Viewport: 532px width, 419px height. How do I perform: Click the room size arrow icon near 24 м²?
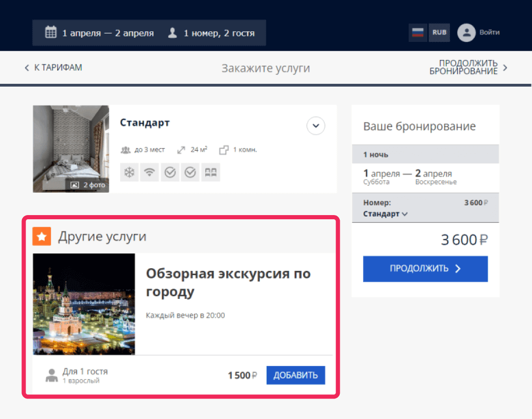click(181, 149)
